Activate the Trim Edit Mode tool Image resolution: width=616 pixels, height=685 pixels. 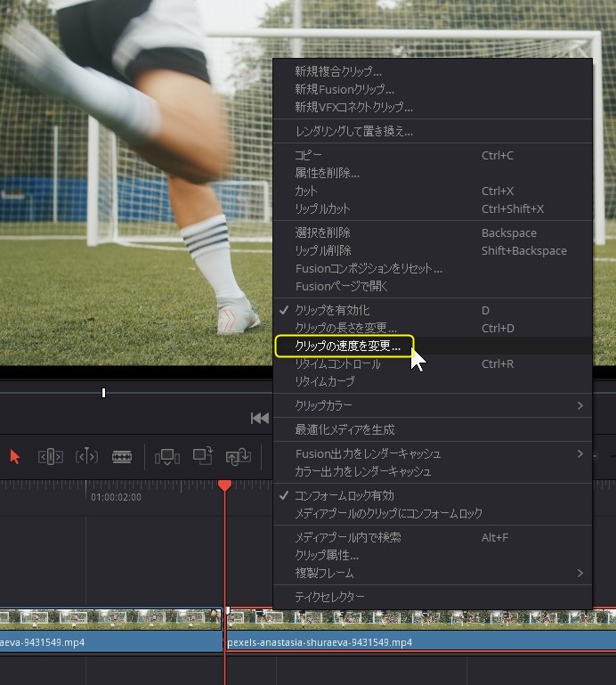(51, 457)
